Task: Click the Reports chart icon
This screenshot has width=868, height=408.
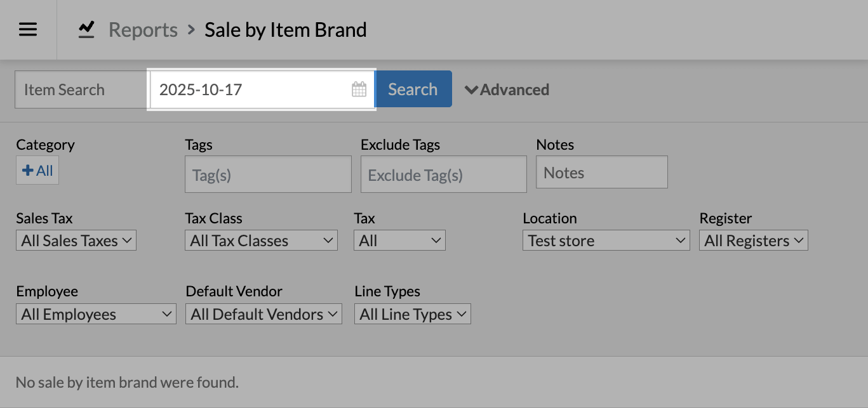Action: [86, 30]
